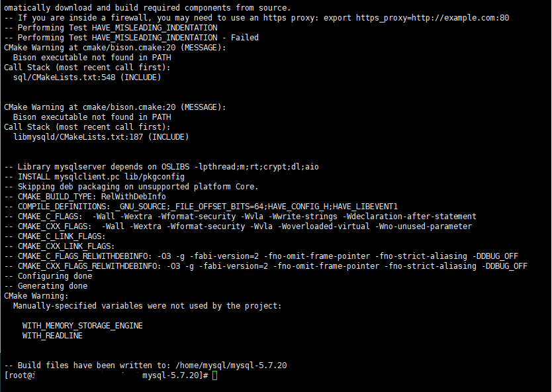The image size is (552, 392).
Task: Click the COMPILE_DEFINITIONS line
Action: (x=201, y=207)
